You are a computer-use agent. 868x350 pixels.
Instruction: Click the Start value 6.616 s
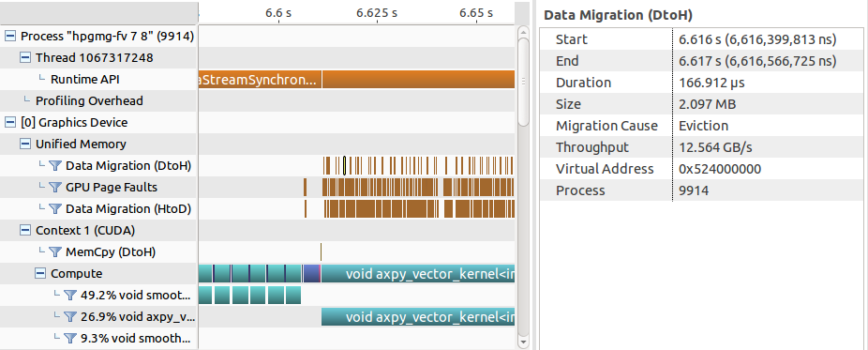[x=757, y=39]
